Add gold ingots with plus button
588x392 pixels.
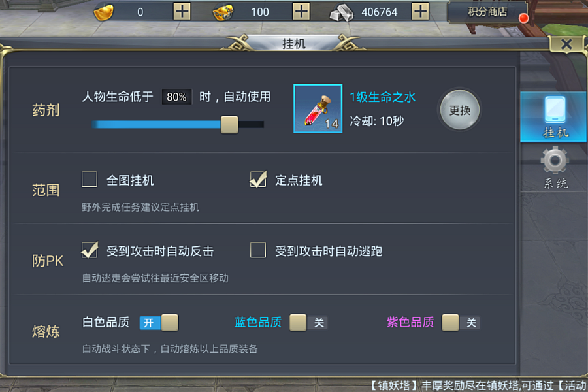point(182,12)
